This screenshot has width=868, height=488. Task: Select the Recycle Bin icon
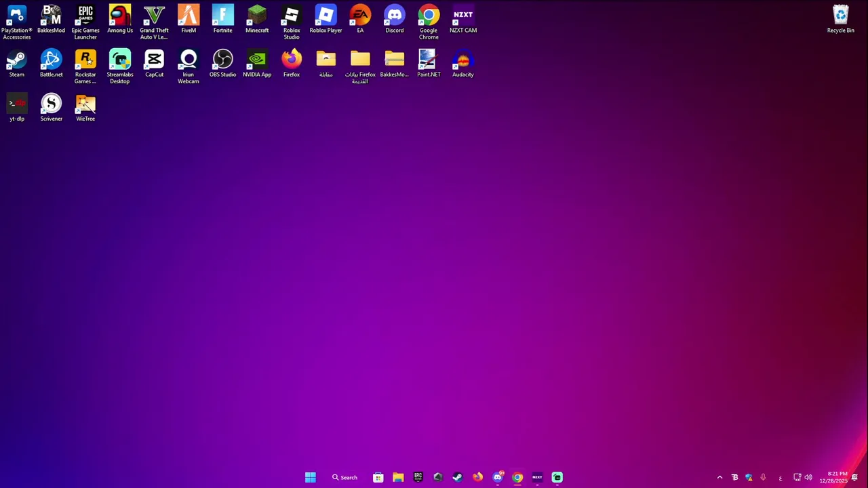click(x=840, y=19)
